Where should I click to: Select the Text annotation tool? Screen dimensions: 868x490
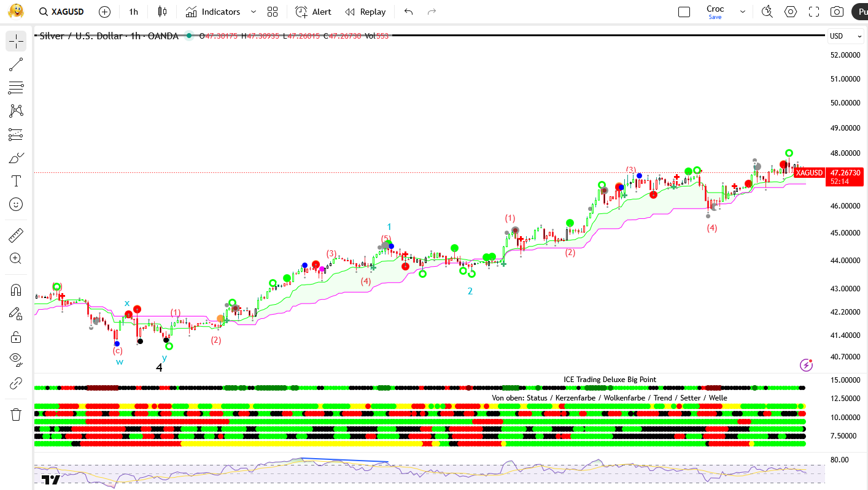(16, 181)
